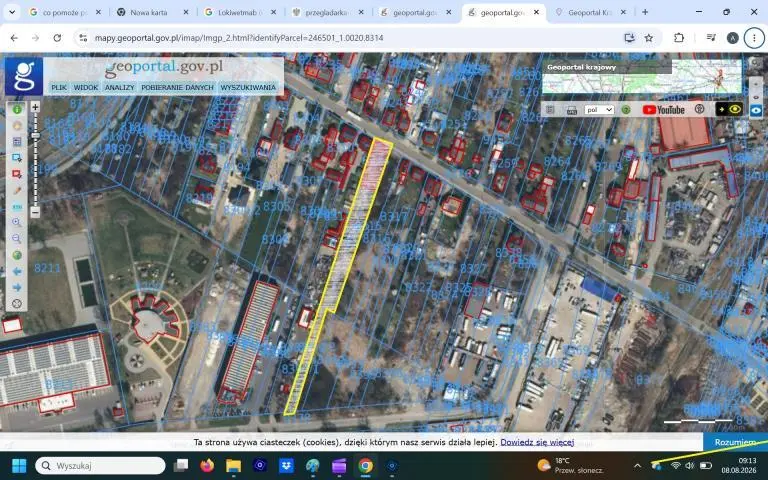The height and width of the screenshot is (480, 768).
Task: Toggle the blue eye visibility button
Action: (x=756, y=110)
